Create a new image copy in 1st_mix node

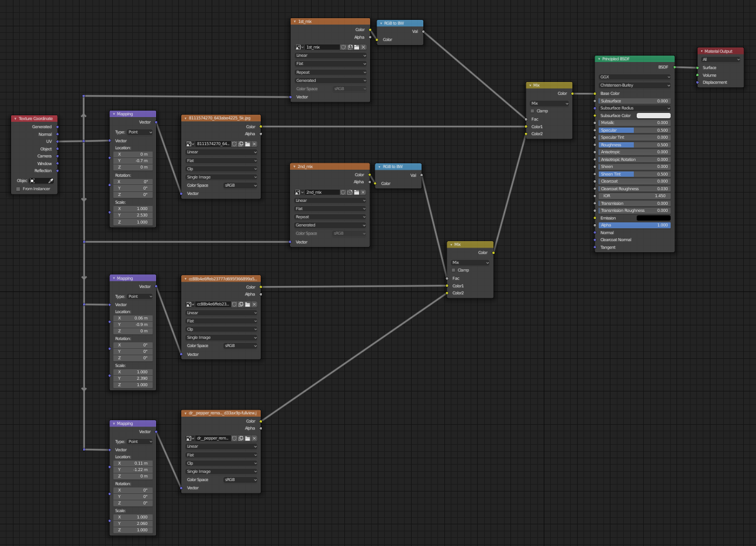pyautogui.click(x=350, y=47)
